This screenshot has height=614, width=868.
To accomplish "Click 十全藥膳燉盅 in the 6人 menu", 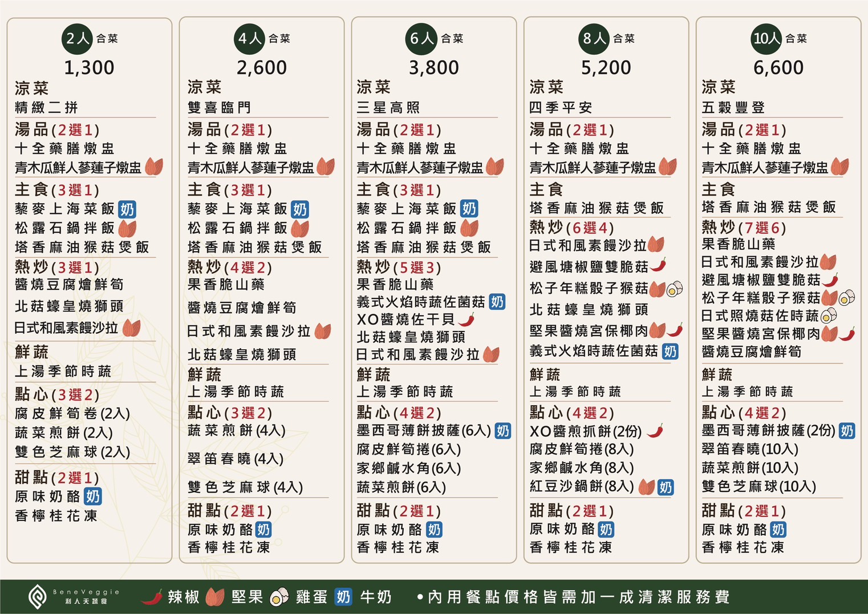I will pos(406,148).
